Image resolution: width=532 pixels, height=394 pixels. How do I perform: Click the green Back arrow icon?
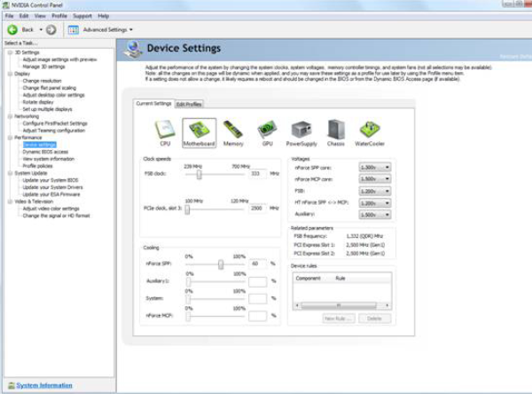click(12, 30)
